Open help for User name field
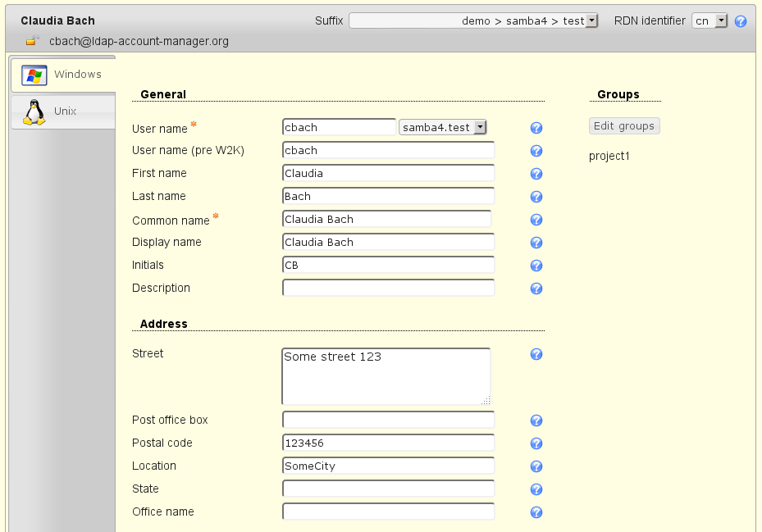 point(536,128)
